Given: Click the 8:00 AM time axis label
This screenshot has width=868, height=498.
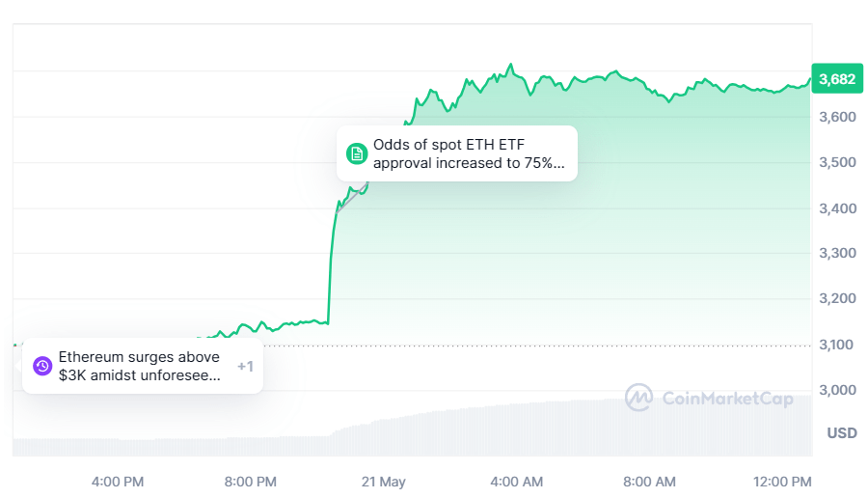Looking at the screenshot, I should [x=649, y=482].
